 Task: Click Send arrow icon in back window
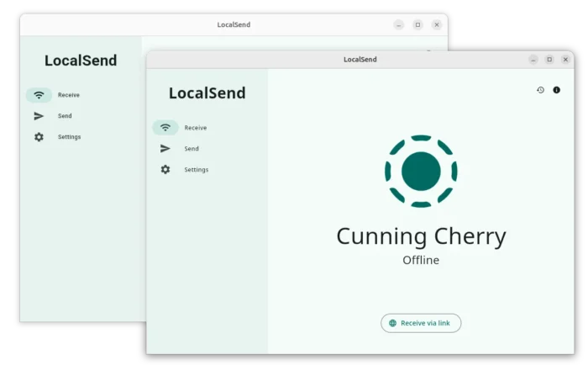tap(39, 116)
